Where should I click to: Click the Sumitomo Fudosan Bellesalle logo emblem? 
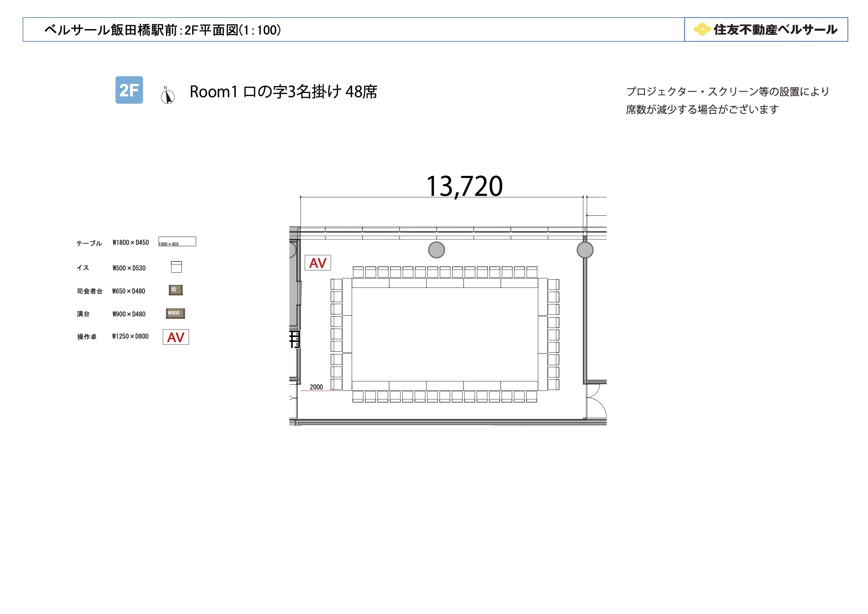click(x=702, y=30)
